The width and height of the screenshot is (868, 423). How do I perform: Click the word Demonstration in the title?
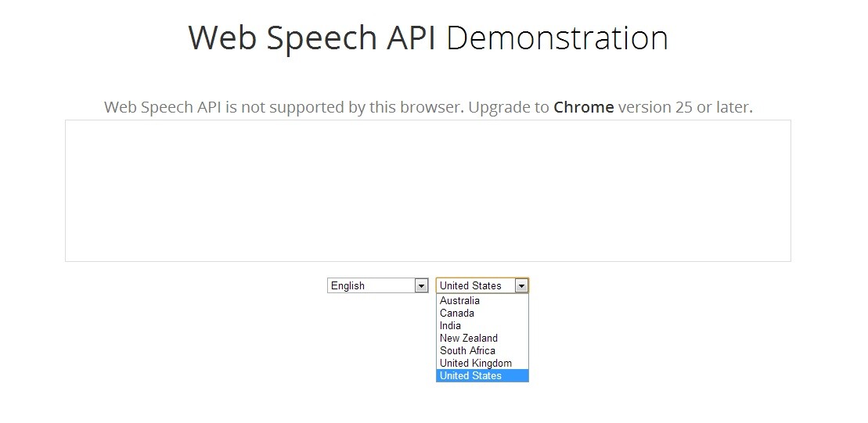pyautogui.click(x=557, y=38)
